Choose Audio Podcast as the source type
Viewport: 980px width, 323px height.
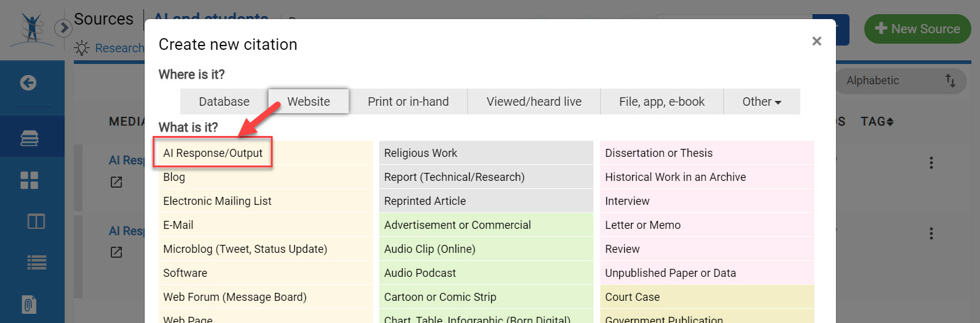[420, 273]
